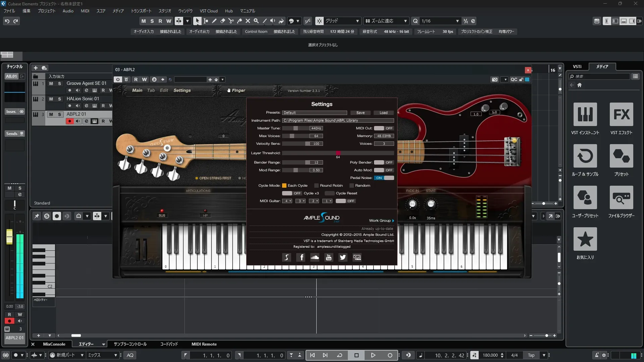Image resolution: width=644 pixels, height=362 pixels.
Task: Select the Mute tool with X icon
Action: tap(248, 21)
